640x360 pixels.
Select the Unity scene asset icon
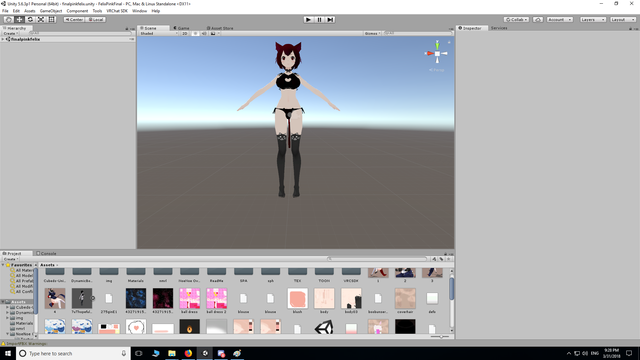point(324,327)
